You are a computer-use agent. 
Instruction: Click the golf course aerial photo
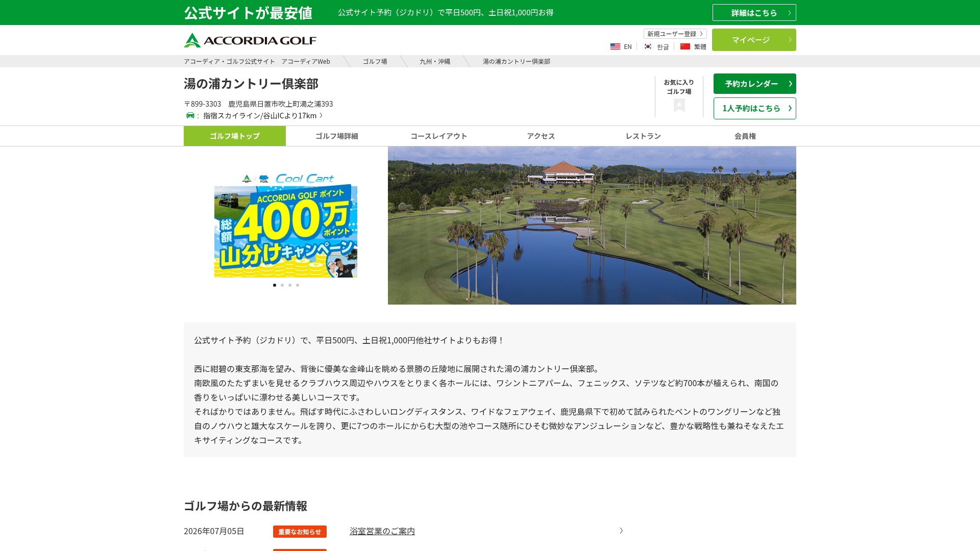(592, 226)
